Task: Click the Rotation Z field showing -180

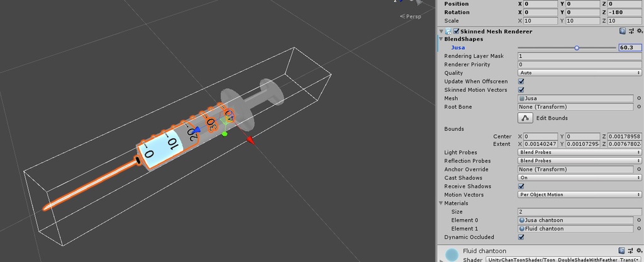Action: click(625, 13)
